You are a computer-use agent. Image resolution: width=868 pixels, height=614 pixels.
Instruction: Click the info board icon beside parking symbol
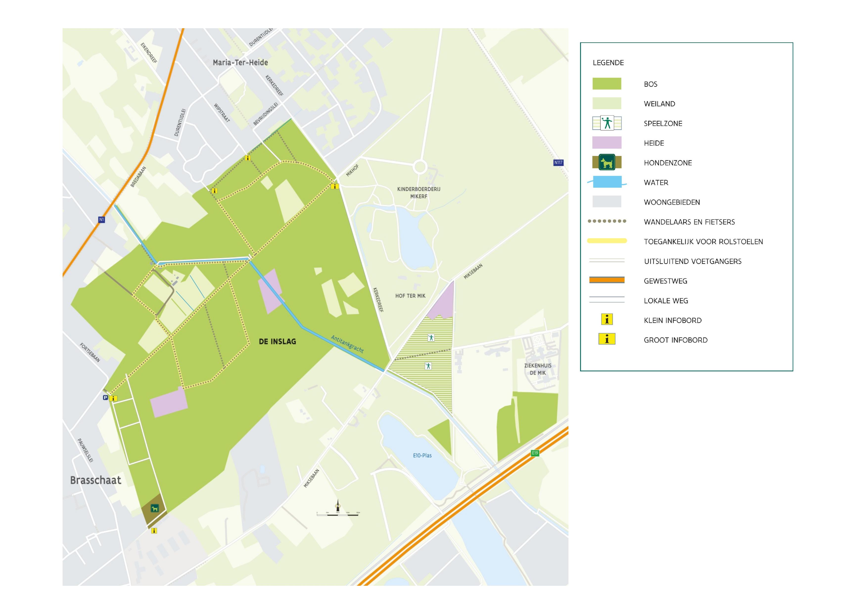pyautogui.click(x=114, y=398)
